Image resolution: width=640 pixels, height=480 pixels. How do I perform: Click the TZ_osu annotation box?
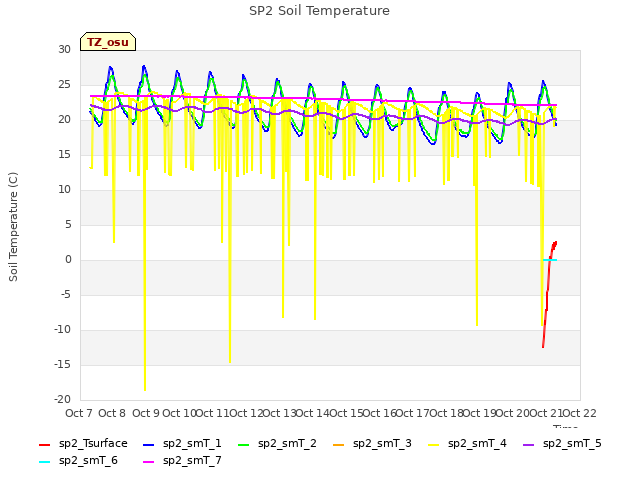click(108, 42)
